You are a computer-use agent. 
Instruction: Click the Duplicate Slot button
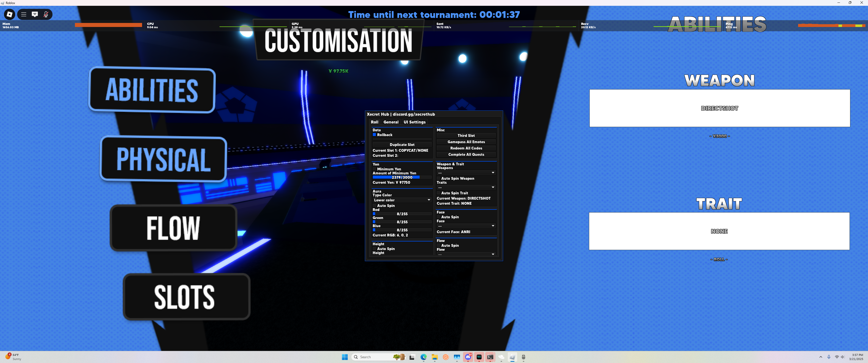tap(402, 144)
